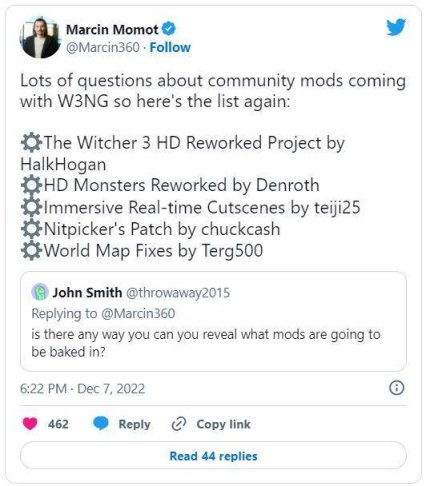Click the Copy link label

tap(223, 424)
